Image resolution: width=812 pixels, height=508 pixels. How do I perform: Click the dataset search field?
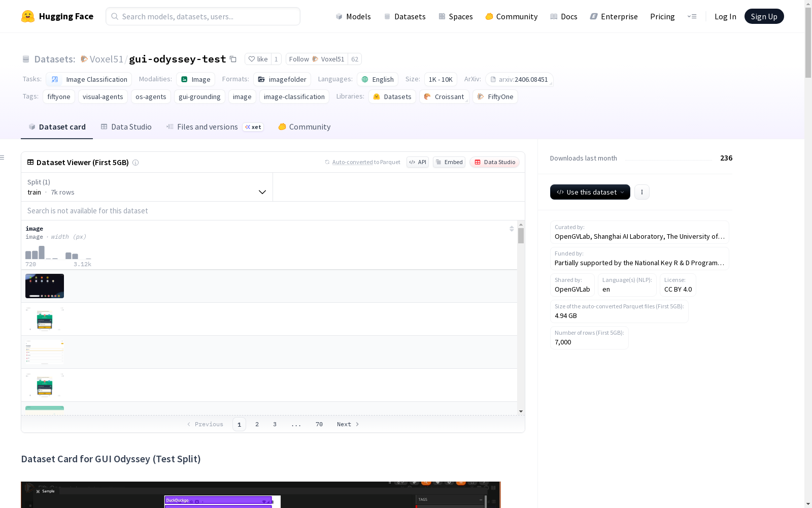[273, 211]
